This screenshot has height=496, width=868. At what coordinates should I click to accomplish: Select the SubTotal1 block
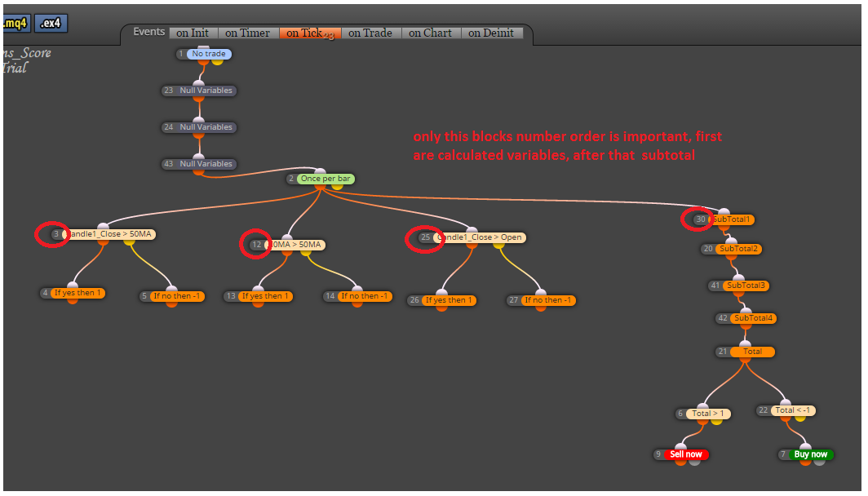pos(731,219)
